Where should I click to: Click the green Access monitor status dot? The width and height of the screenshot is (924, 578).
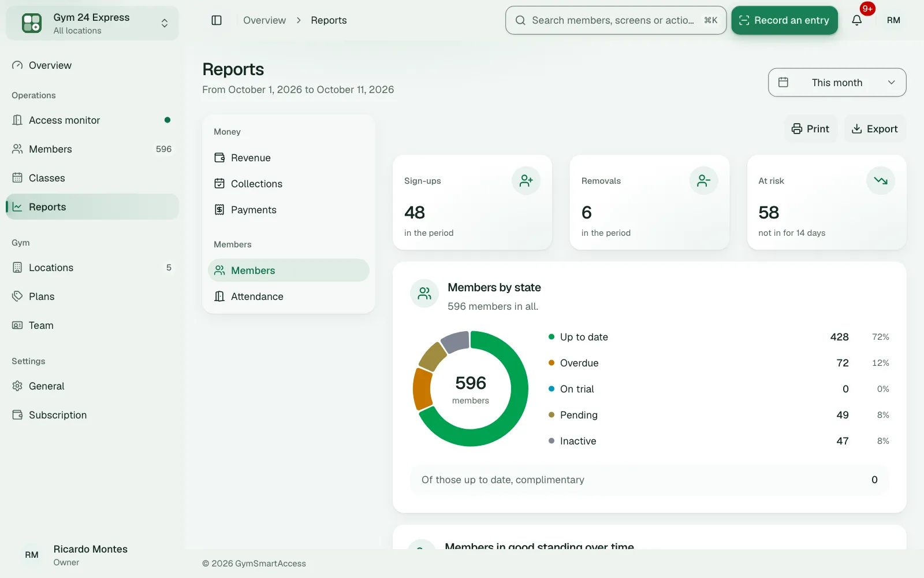167,120
